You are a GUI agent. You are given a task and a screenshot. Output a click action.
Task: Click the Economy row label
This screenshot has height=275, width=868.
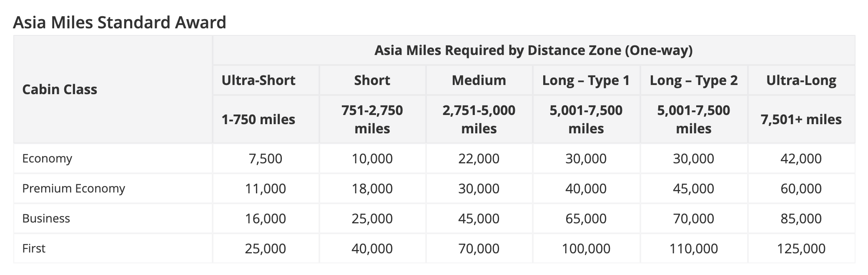click(x=47, y=158)
